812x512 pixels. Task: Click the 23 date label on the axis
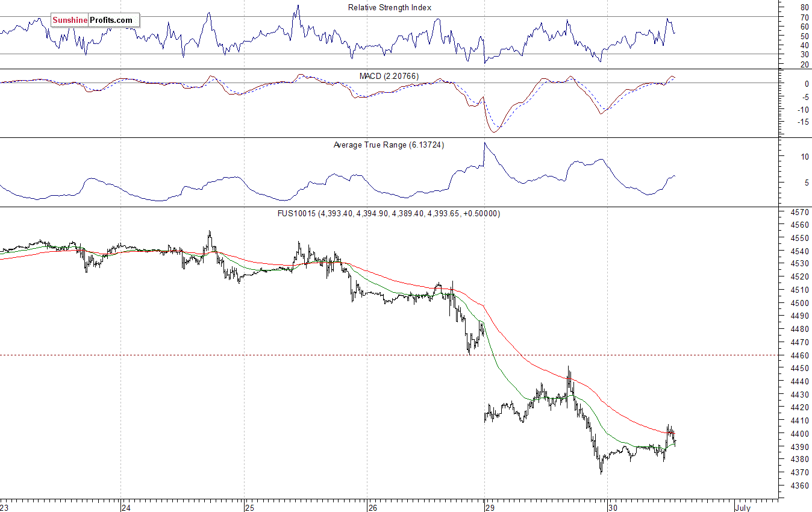[x=4, y=508]
